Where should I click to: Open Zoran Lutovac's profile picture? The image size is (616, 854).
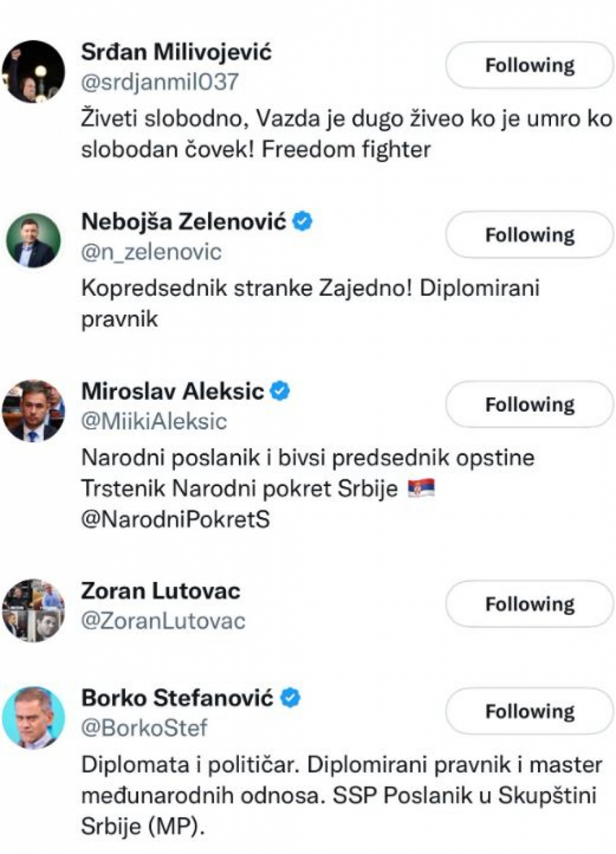[34, 610]
